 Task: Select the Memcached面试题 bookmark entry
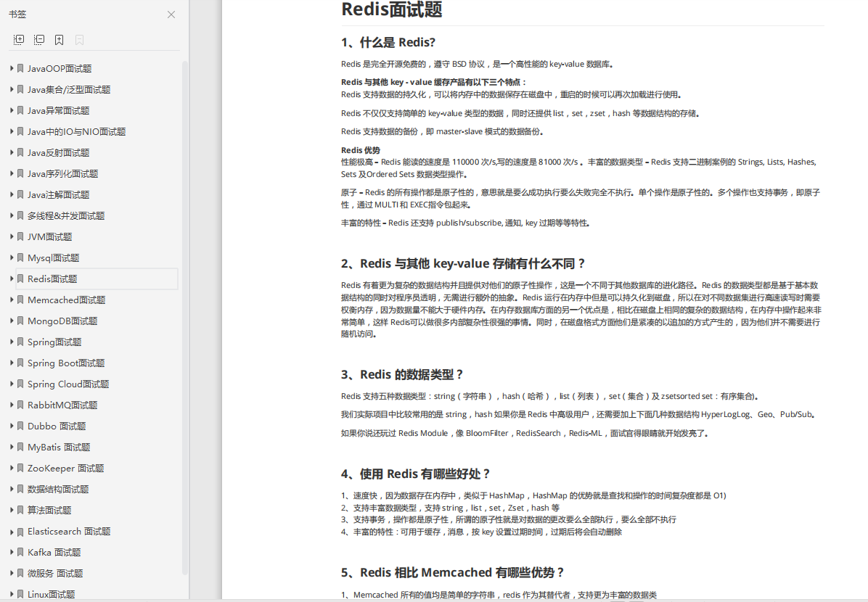[x=65, y=300]
